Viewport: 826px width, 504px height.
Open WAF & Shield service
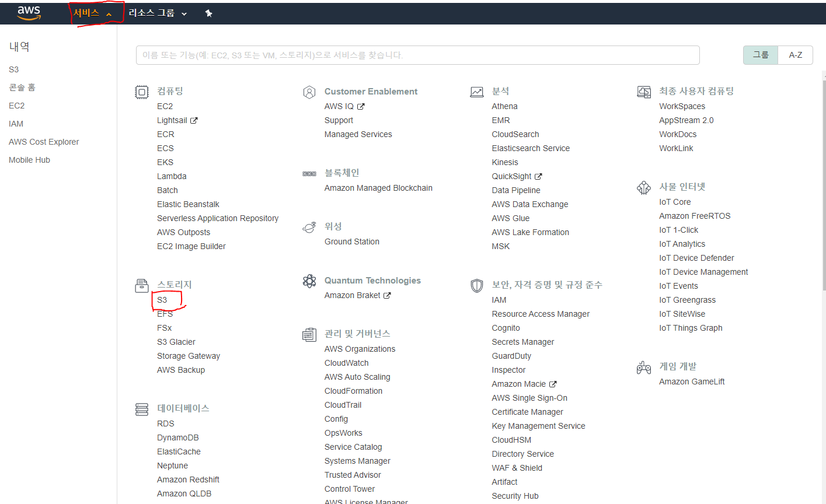coord(517,468)
